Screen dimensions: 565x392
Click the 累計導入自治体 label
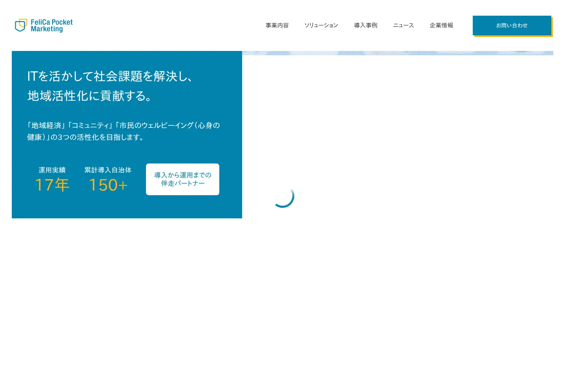tap(108, 170)
